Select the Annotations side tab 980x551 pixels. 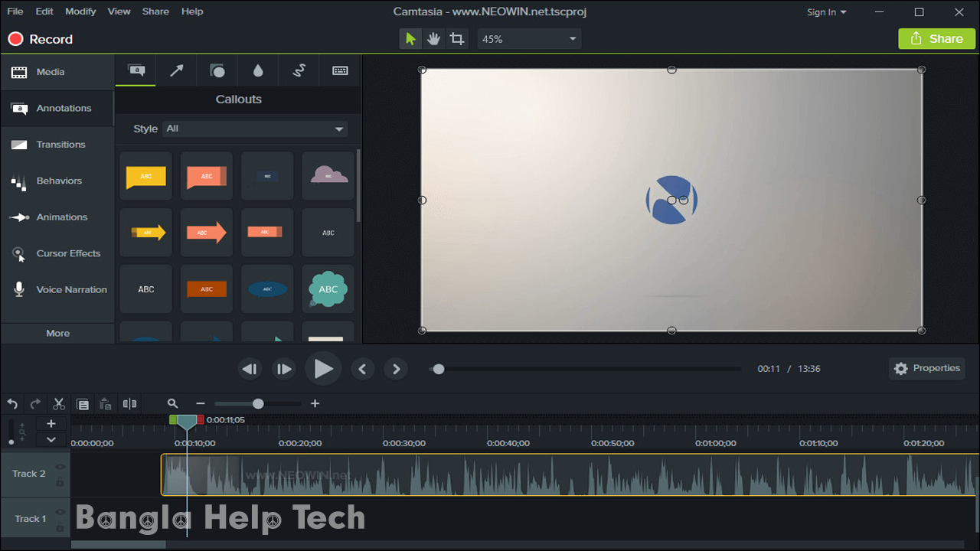(x=57, y=108)
